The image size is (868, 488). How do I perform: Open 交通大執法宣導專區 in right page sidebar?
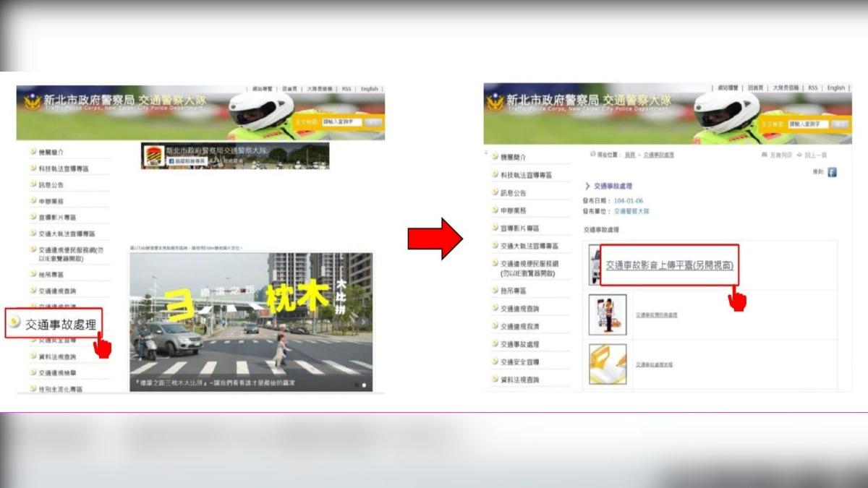[x=529, y=246]
